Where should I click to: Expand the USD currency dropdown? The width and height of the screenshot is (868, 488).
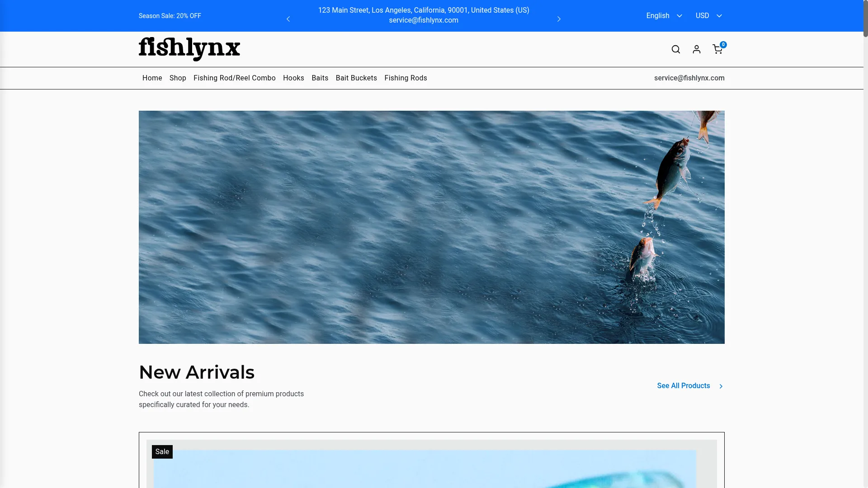[x=708, y=16]
